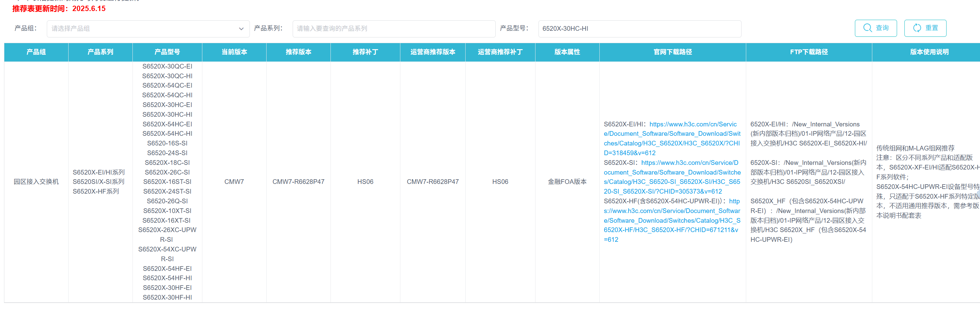Click the 重置 reset button
980x313 pixels.
point(925,28)
